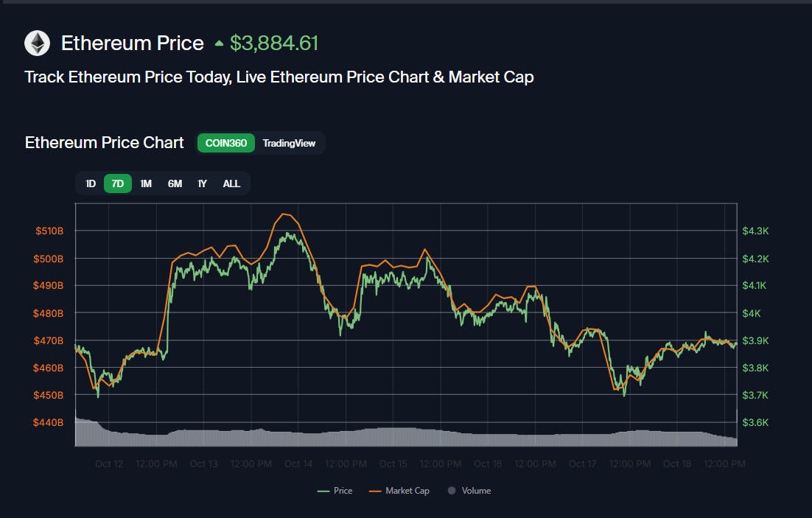This screenshot has height=518, width=812.
Task: Click the Ethereum Price Chart title
Action: [104, 143]
